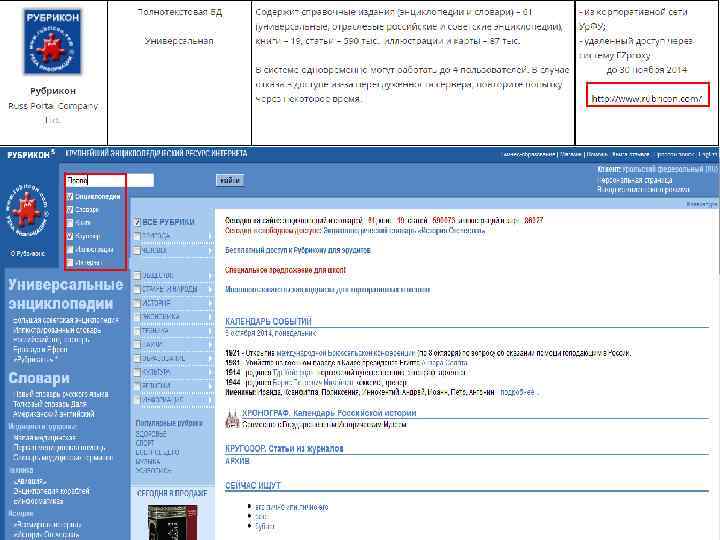This screenshot has height=540, width=720.
Task: Open ХРОНОГРАФ. Календарь Российской истории
Action: pyautogui.click(x=329, y=413)
